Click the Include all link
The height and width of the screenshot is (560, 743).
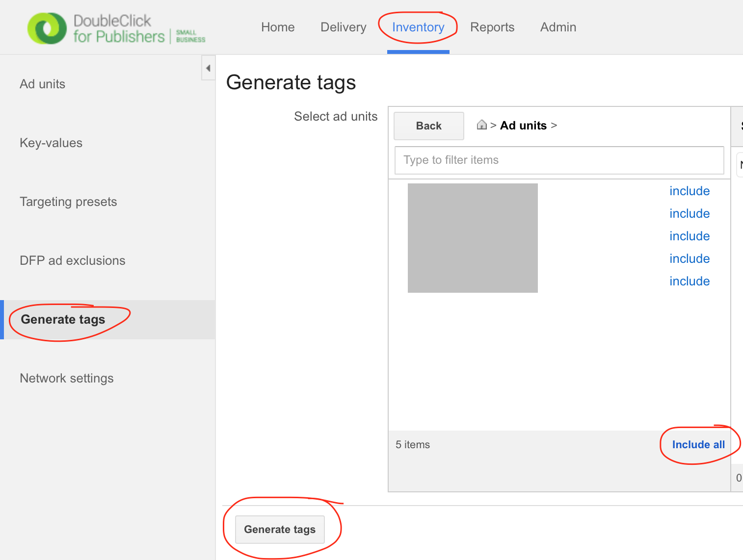698,444
